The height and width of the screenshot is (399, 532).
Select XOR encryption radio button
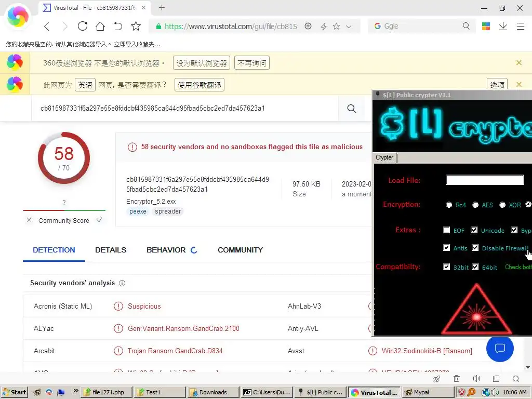pos(502,205)
